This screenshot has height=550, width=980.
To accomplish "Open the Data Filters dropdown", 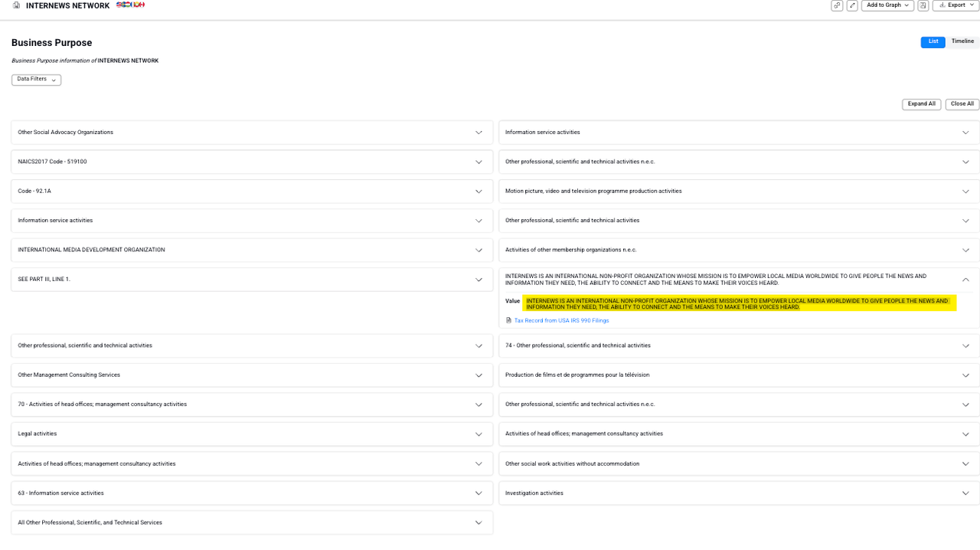I will 36,80.
